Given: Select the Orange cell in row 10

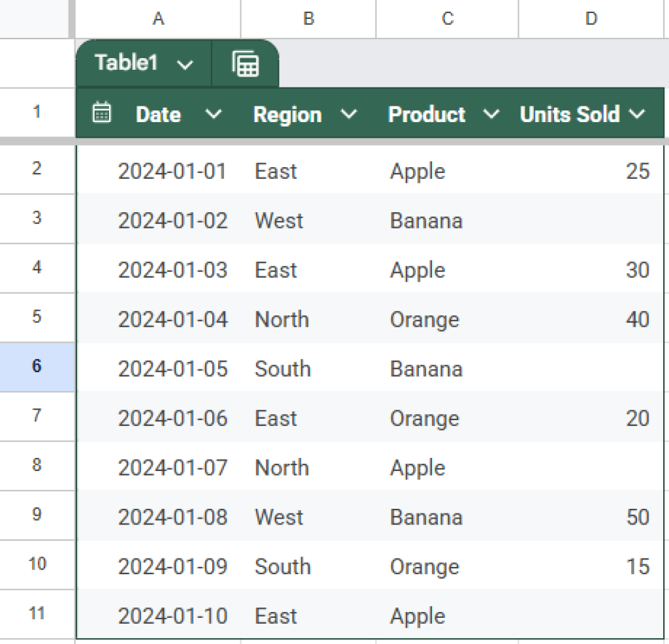Looking at the screenshot, I should pos(425,566).
